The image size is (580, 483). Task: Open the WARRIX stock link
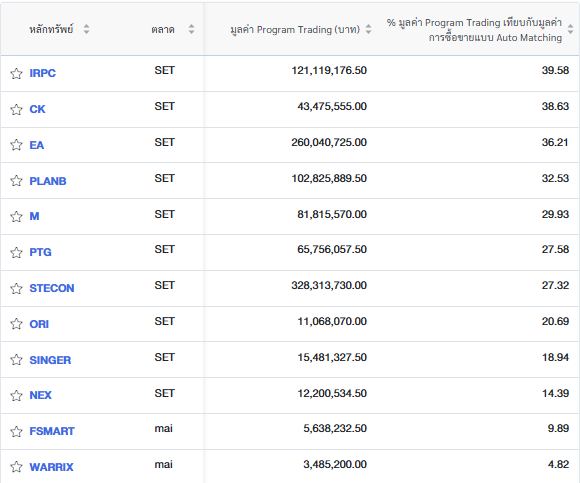point(51,467)
